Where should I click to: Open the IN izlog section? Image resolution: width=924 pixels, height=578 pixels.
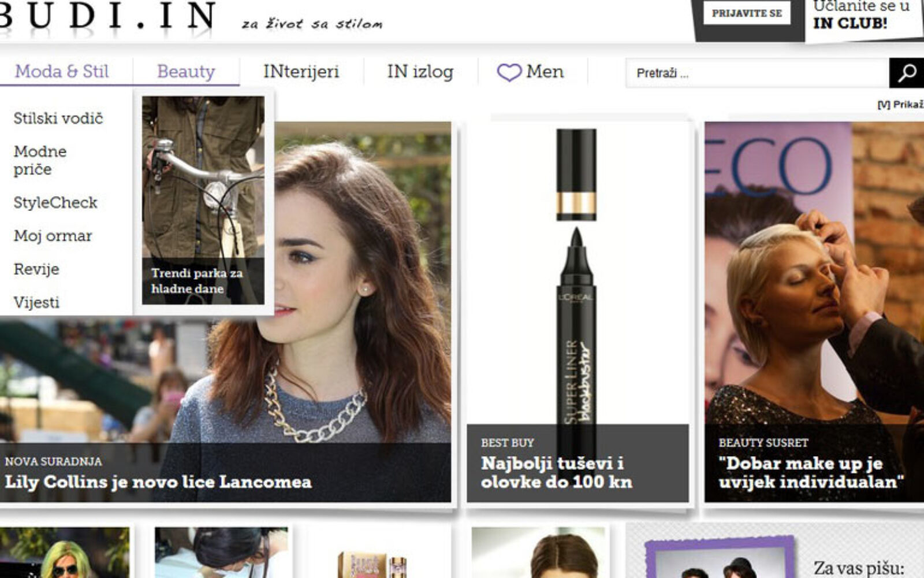pyautogui.click(x=420, y=72)
